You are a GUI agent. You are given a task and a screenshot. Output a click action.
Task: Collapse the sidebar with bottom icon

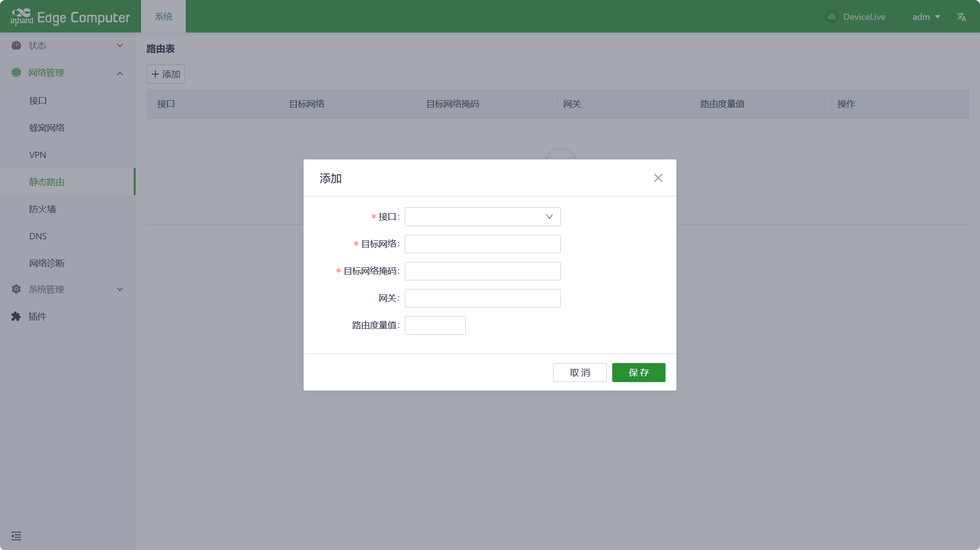click(16, 536)
